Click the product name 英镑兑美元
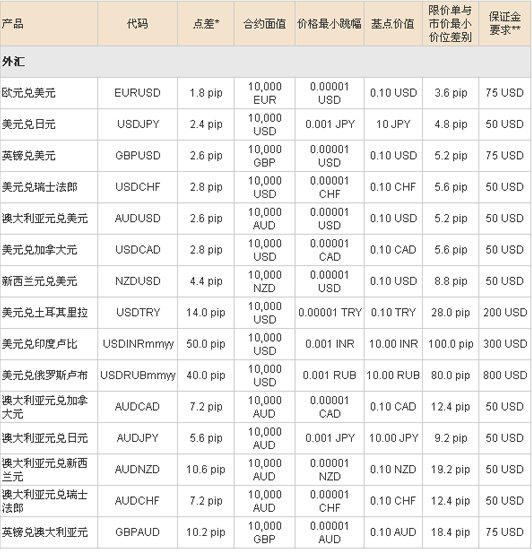The image size is (532, 555). (x=29, y=156)
